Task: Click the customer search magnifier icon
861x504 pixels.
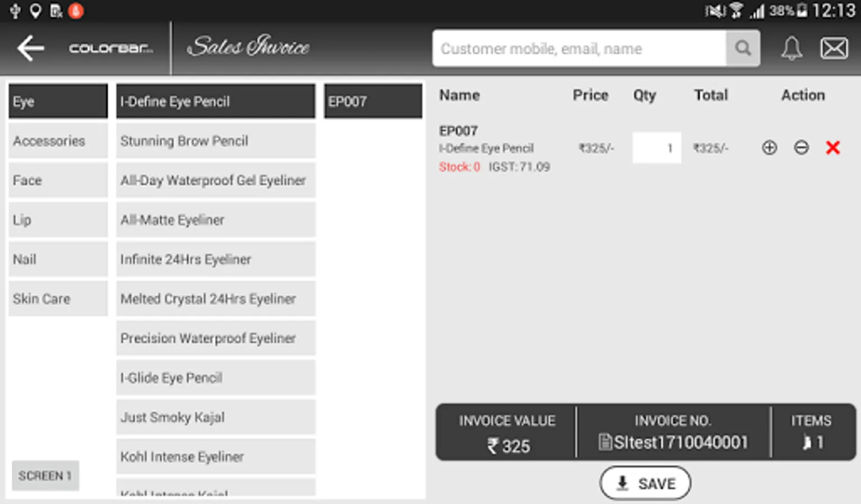Action: pyautogui.click(x=743, y=48)
